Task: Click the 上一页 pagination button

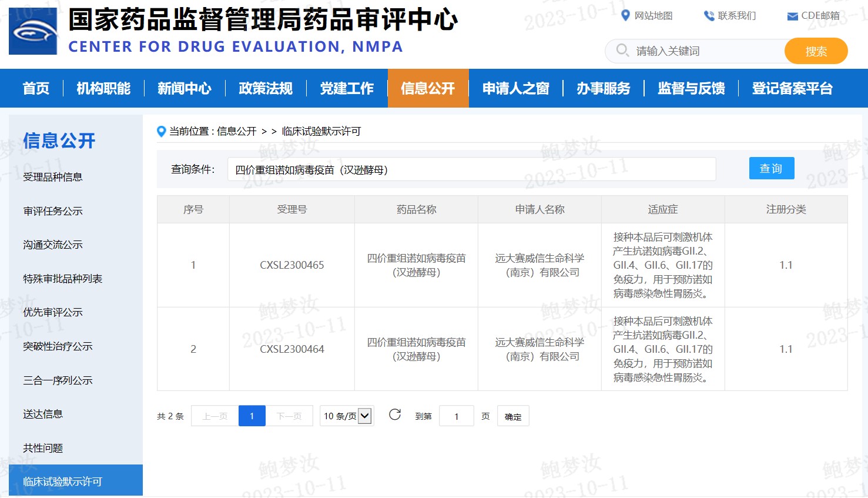Action: [x=215, y=416]
